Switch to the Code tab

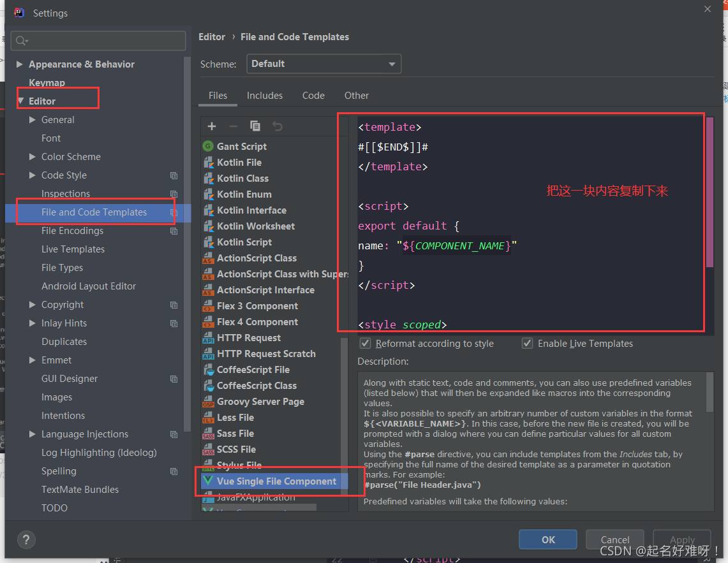point(313,96)
